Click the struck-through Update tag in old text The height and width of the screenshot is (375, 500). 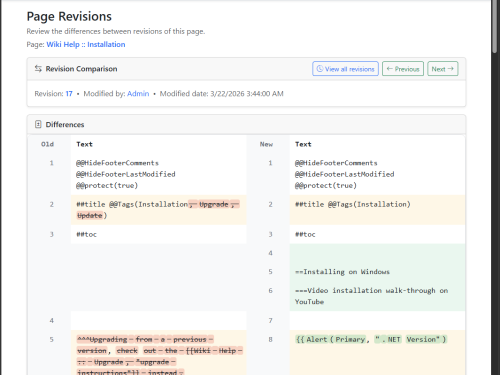(90, 216)
